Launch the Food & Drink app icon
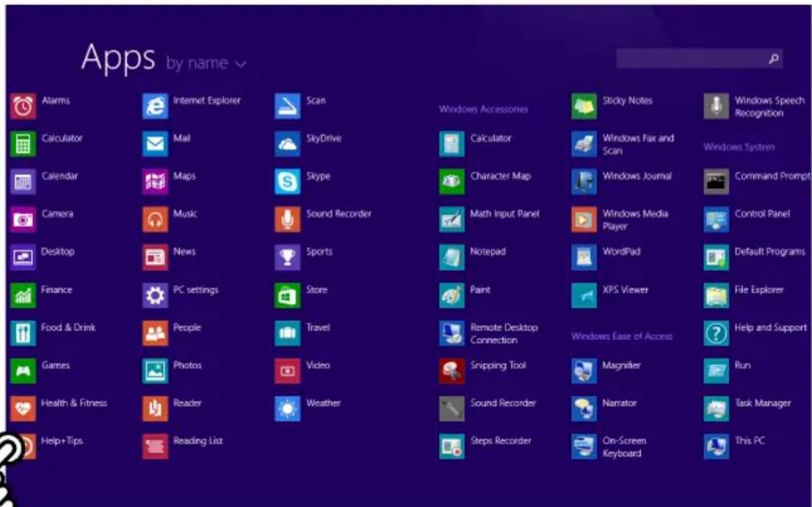Image resolution: width=812 pixels, height=507 pixels. (x=23, y=334)
